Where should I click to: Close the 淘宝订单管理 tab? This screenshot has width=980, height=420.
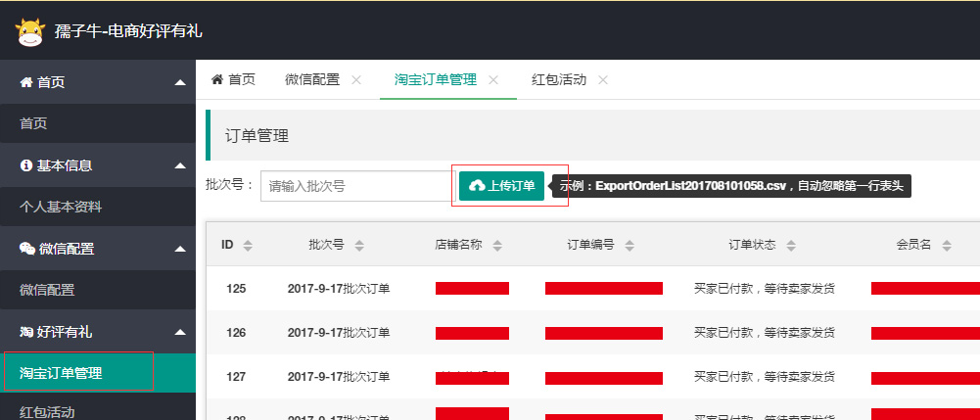pos(493,80)
